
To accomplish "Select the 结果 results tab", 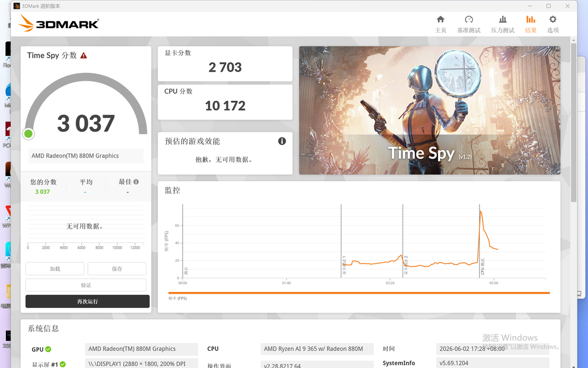I will point(531,24).
